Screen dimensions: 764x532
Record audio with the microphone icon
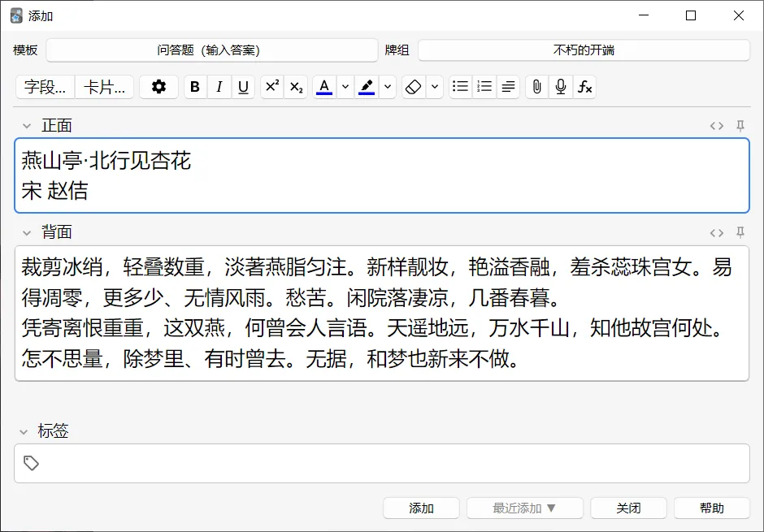click(x=560, y=87)
